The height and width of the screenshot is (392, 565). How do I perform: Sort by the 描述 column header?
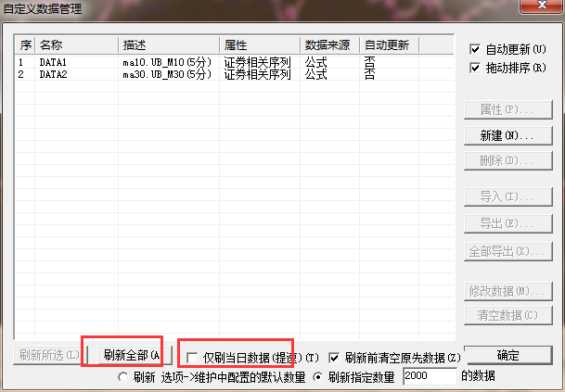169,44
